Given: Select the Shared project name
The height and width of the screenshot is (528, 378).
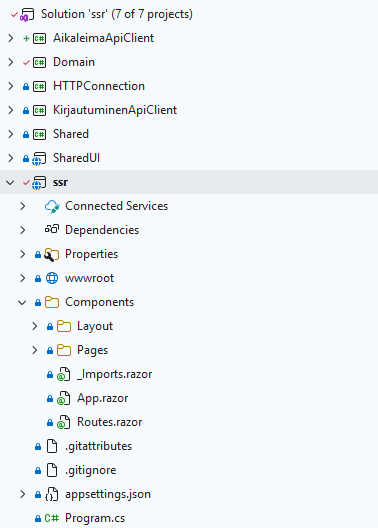Looking at the screenshot, I should pos(71,134).
